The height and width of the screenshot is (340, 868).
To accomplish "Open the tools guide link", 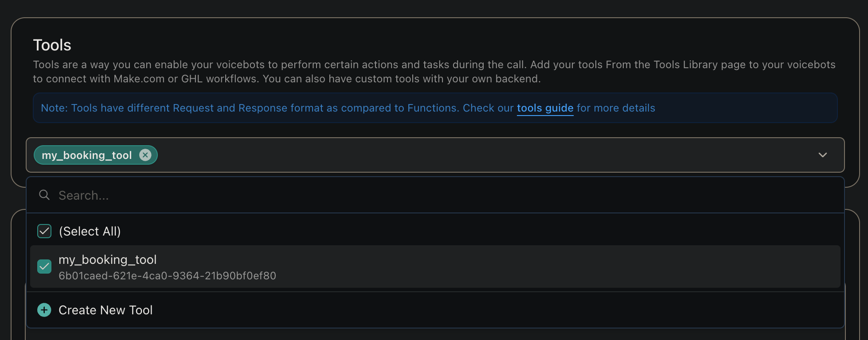I will 545,108.
